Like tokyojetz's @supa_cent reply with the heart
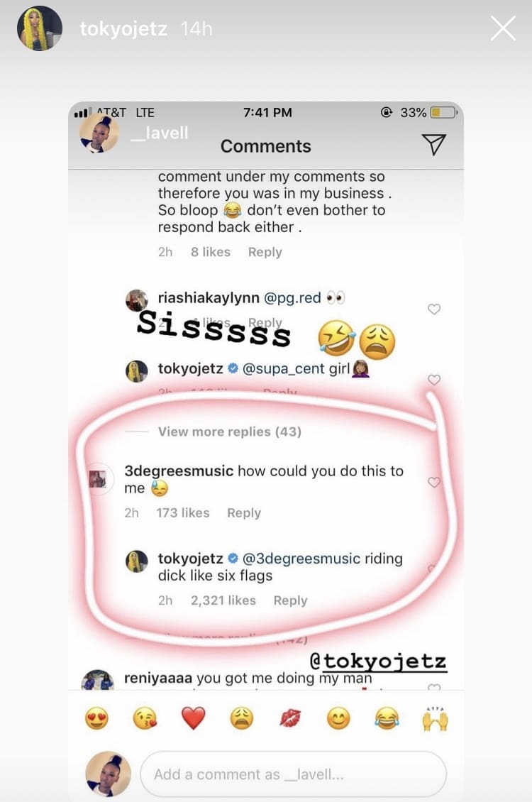The image size is (532, 802). [x=434, y=380]
